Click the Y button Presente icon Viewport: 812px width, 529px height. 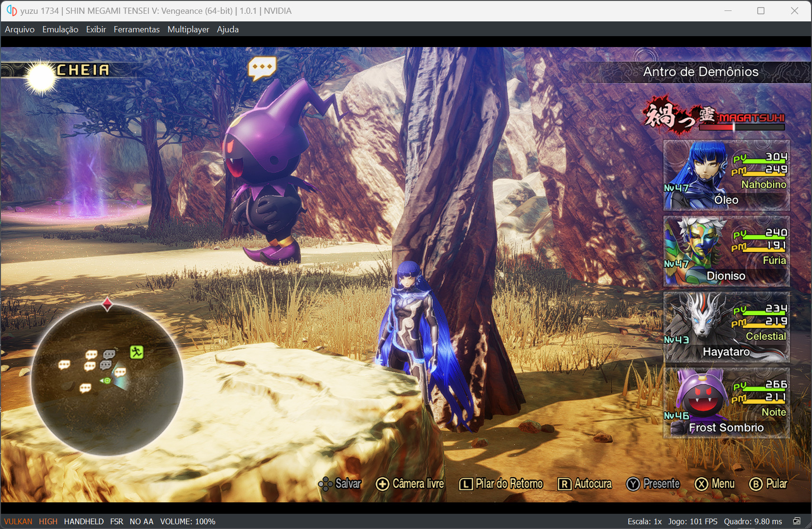tap(633, 484)
